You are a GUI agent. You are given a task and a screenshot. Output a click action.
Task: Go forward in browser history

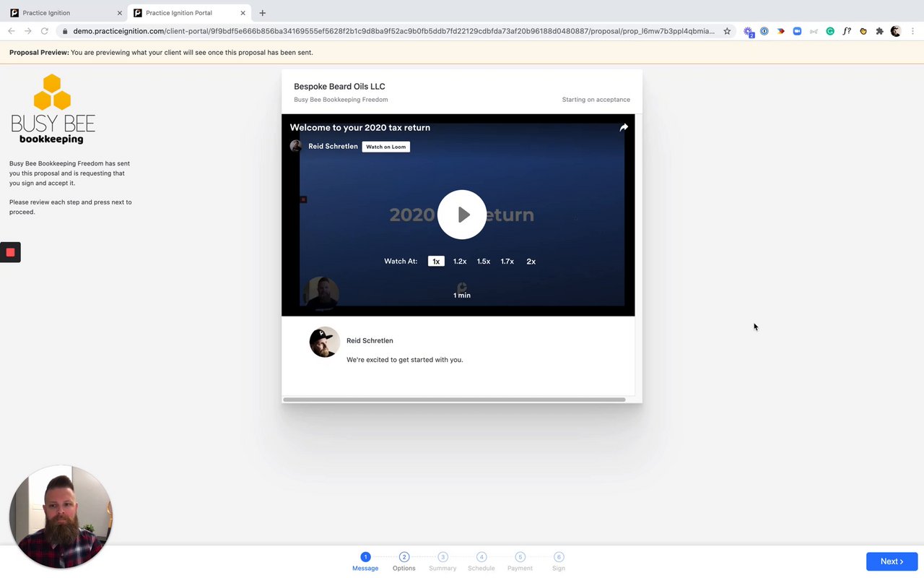28,31
